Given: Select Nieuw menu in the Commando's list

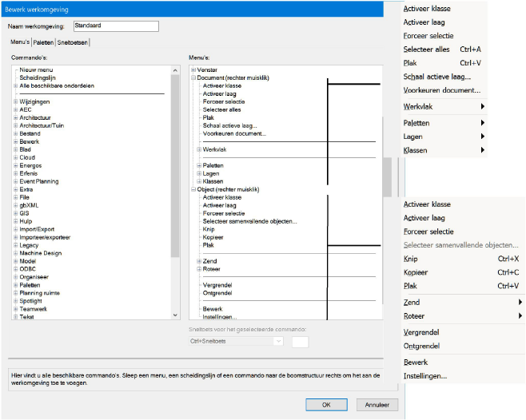Looking at the screenshot, I should 34,69.
